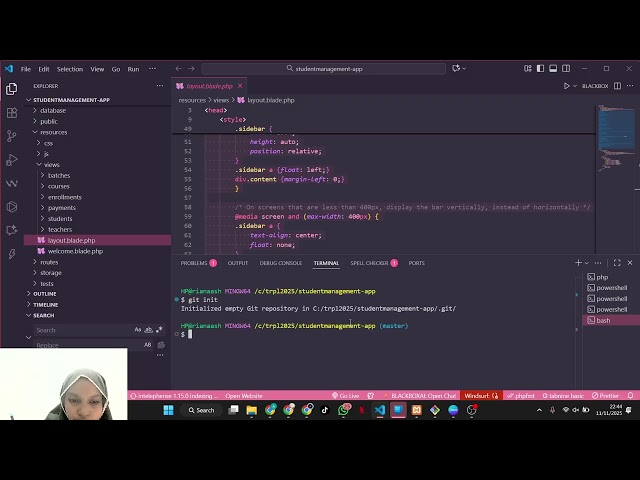Image resolution: width=640 pixels, height=480 pixels.
Task: Open the Selection menu
Action: coord(70,69)
